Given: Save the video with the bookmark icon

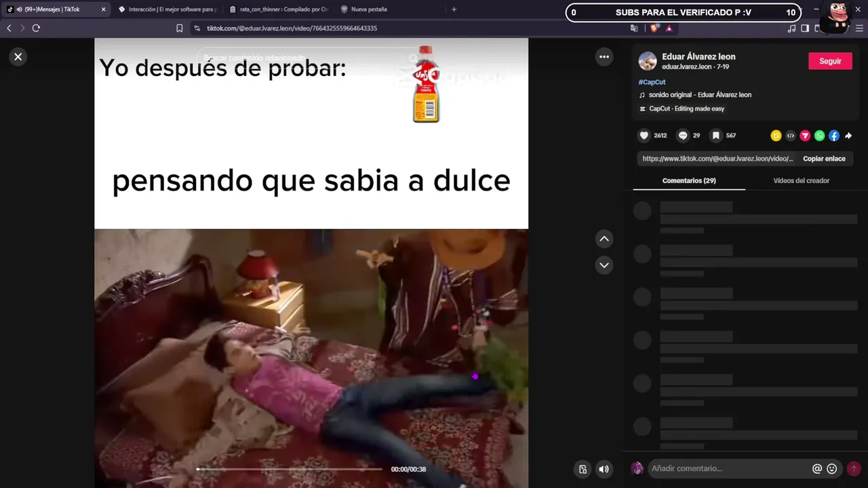Looking at the screenshot, I should coord(715,136).
